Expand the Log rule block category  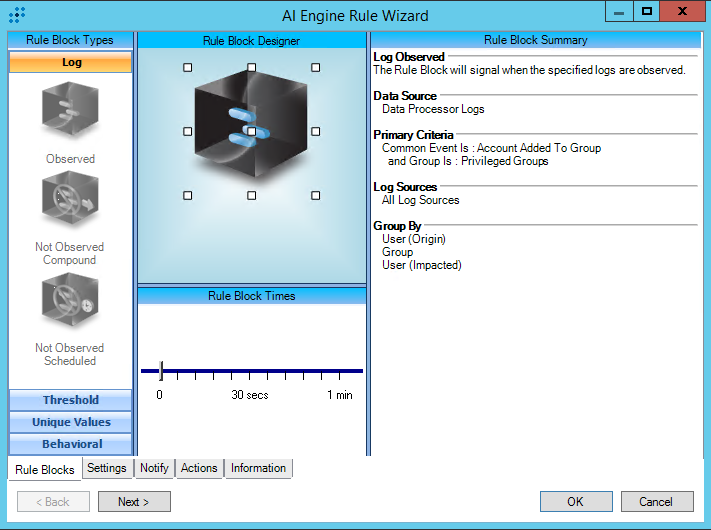tap(71, 62)
